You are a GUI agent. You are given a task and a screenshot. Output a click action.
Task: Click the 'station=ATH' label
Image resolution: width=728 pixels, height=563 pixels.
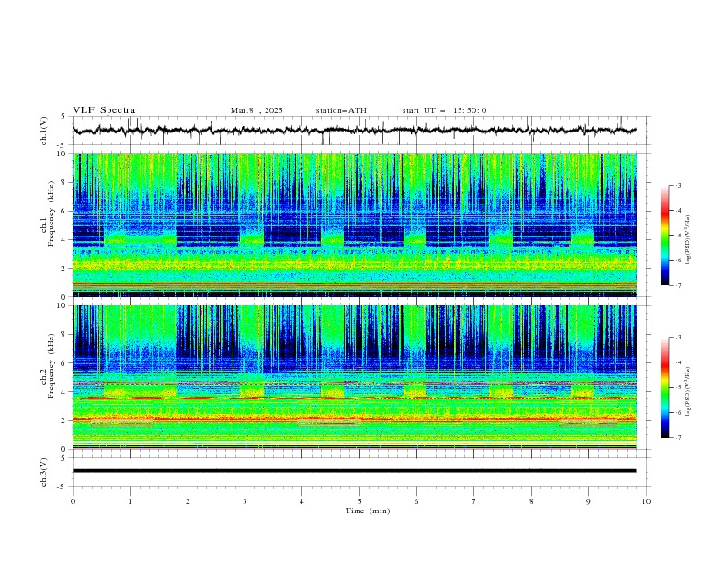click(x=341, y=110)
